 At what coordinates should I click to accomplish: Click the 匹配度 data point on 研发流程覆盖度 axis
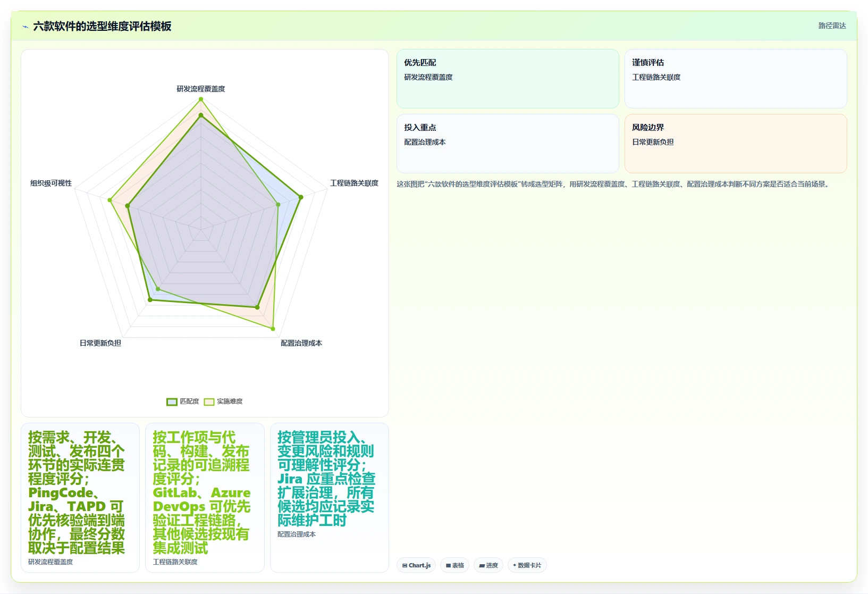tap(201, 115)
